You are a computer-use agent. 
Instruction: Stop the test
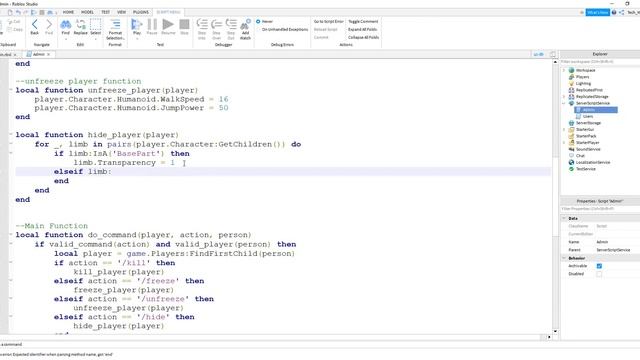(184, 27)
